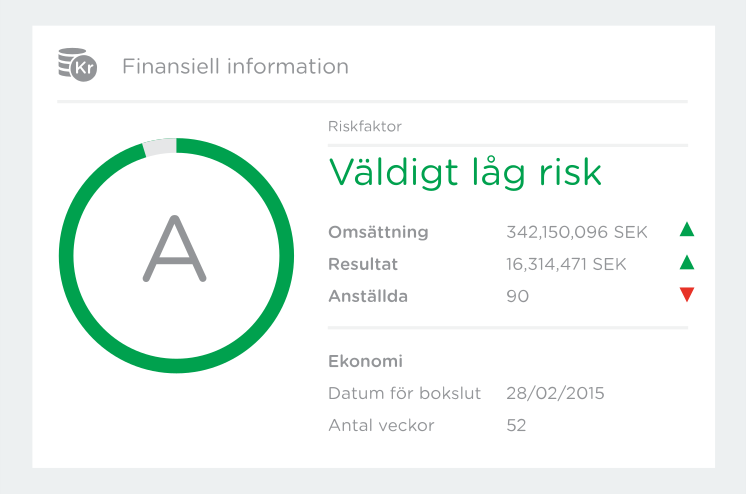The image size is (746, 494).
Task: Select the Resultat label
Action: pos(364,264)
